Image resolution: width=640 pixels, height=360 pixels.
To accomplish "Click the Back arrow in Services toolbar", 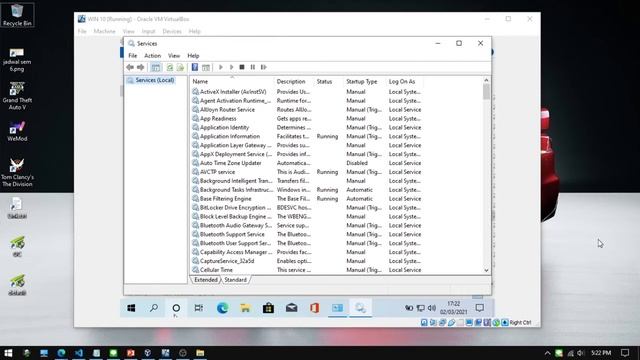I will [130, 67].
